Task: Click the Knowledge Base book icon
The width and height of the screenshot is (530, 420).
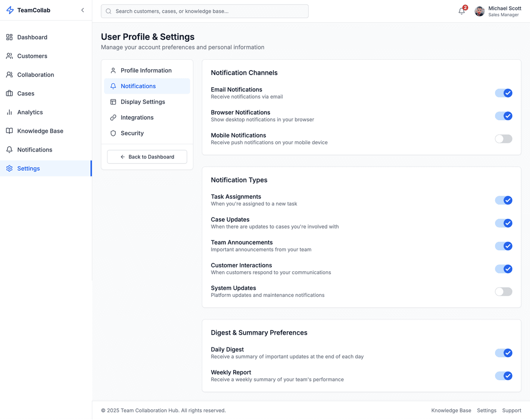Action: click(x=9, y=131)
